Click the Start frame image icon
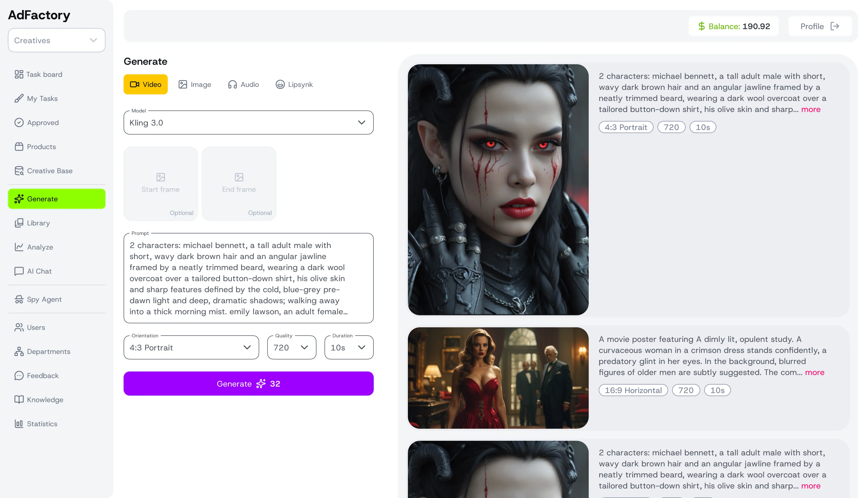 pos(160,177)
